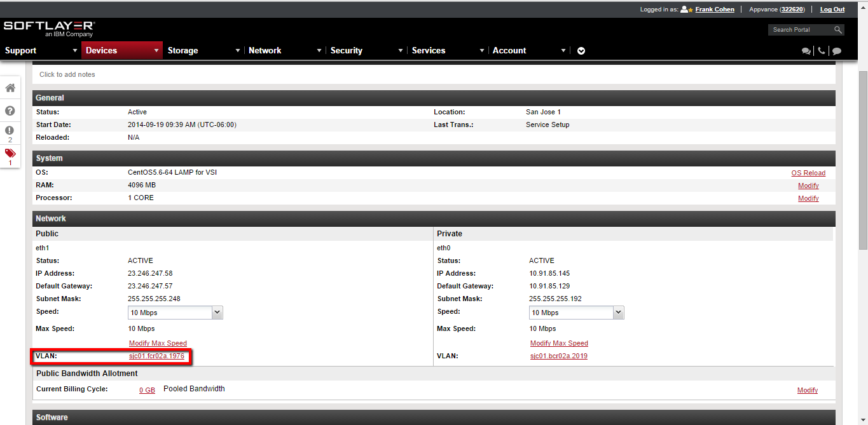Click the phone icon in navbar
The image size is (868, 425).
coord(822,51)
